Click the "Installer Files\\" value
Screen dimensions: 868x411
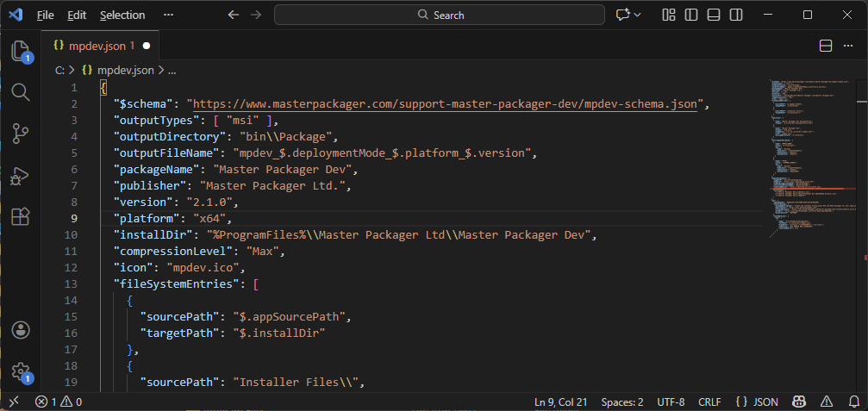(x=297, y=383)
